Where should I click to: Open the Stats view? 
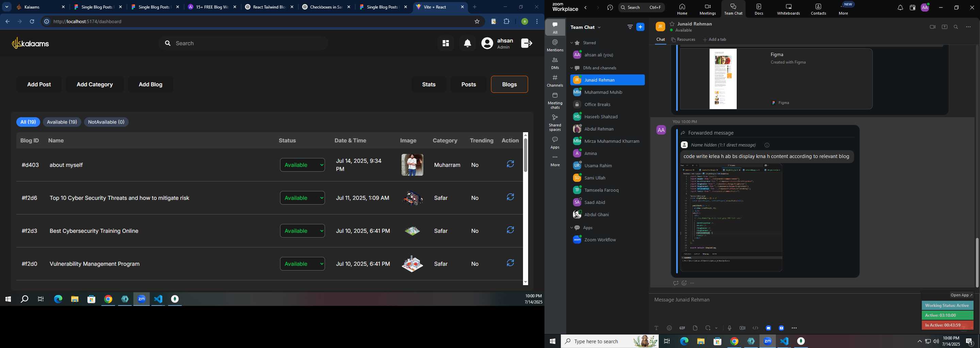pos(429,84)
